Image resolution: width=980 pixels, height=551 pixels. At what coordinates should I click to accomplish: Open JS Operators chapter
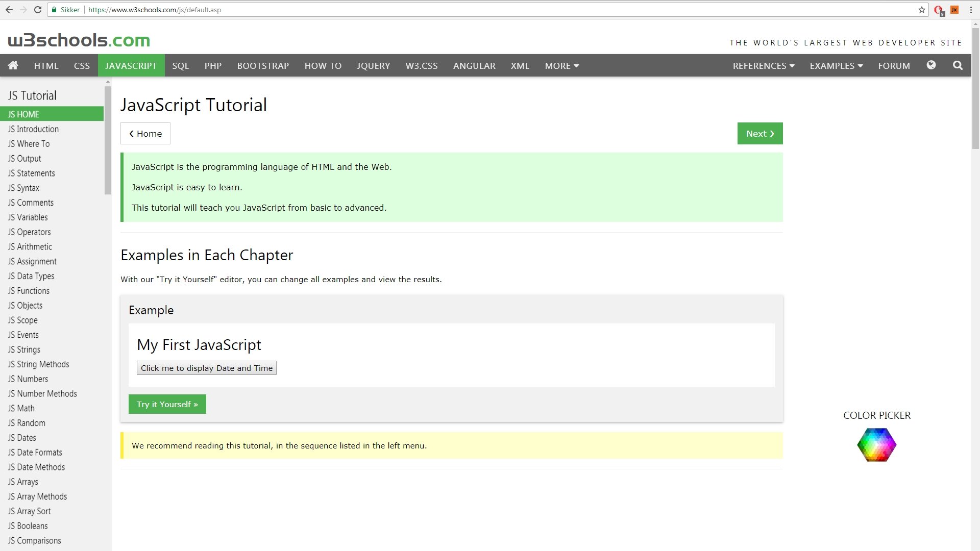tap(52, 232)
